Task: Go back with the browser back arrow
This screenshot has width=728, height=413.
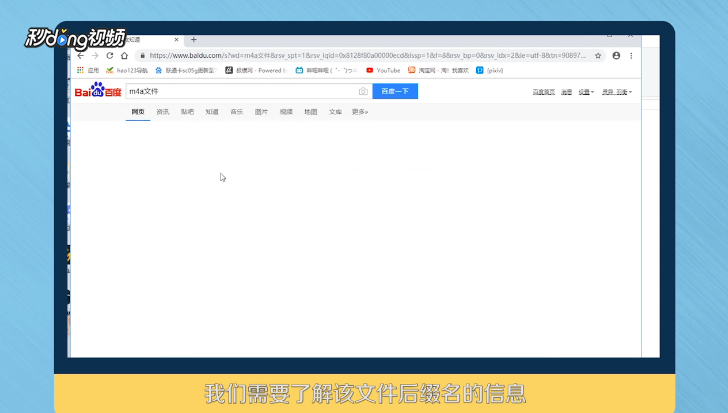Action: point(81,56)
